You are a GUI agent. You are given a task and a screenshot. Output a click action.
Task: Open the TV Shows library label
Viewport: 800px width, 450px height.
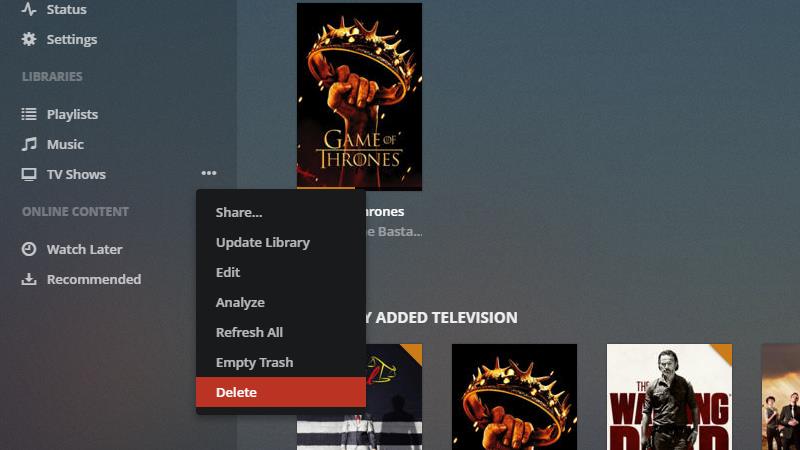(77, 174)
